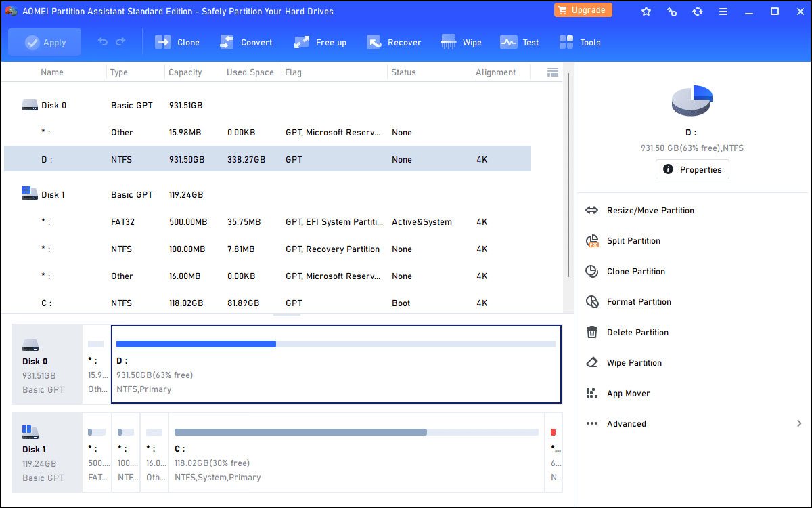Click the Disk 0 block in disk map

click(47, 364)
